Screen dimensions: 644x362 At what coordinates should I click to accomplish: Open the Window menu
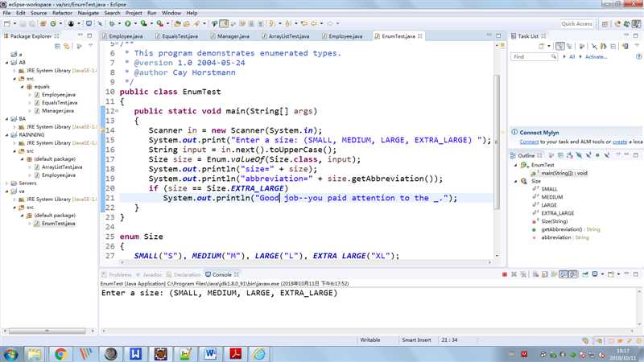[x=171, y=13]
